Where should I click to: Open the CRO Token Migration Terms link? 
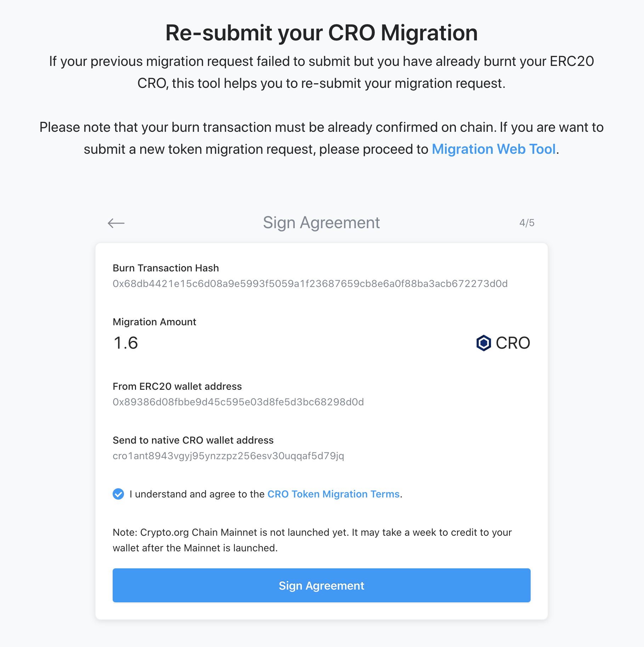tap(333, 494)
